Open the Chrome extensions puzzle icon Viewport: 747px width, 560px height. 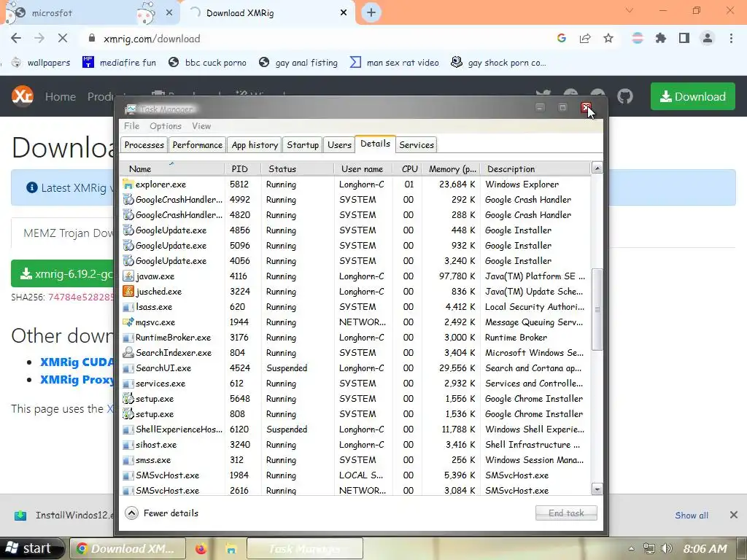tap(661, 38)
